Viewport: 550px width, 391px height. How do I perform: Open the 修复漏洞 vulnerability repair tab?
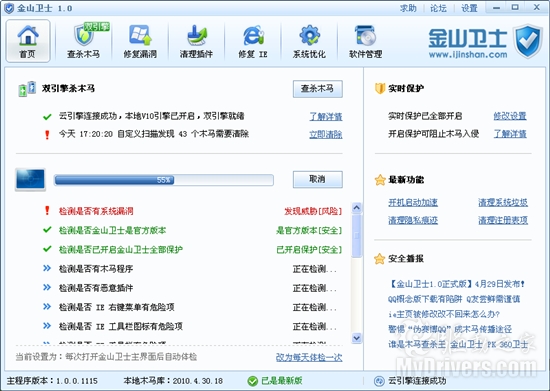140,41
